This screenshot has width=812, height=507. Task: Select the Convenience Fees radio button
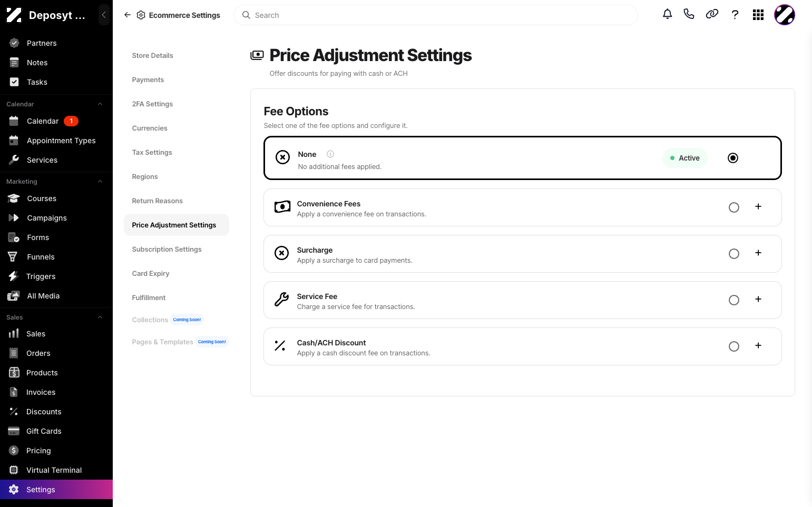(733, 207)
